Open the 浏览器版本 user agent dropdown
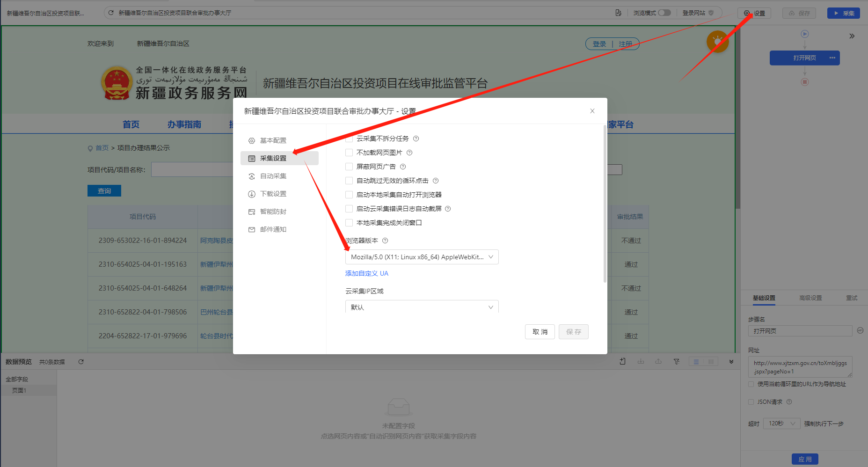Image resolution: width=868 pixels, height=467 pixels. tap(422, 257)
